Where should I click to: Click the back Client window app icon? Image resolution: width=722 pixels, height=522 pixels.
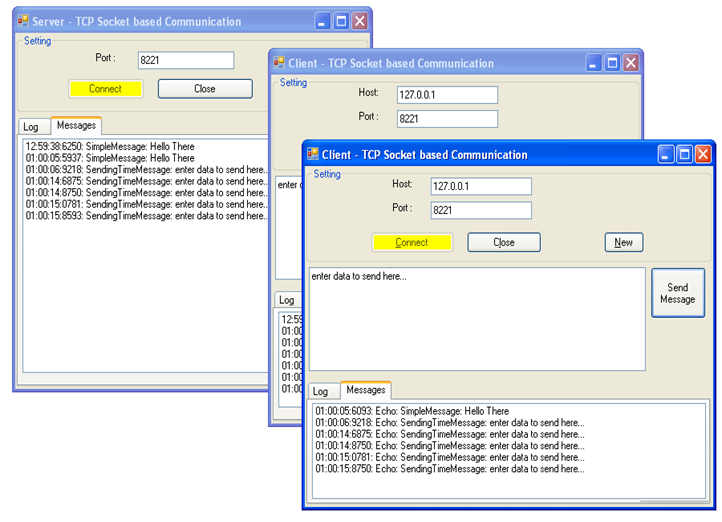coord(279,63)
